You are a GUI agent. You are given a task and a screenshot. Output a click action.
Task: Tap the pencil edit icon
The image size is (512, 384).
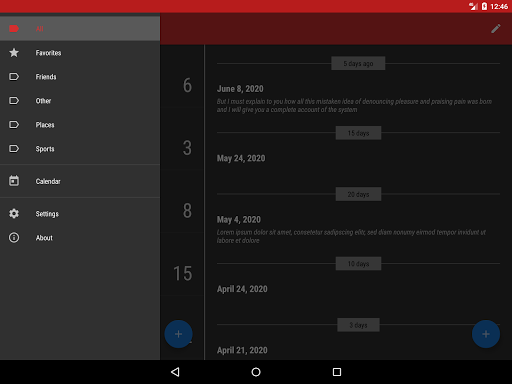[x=496, y=29]
